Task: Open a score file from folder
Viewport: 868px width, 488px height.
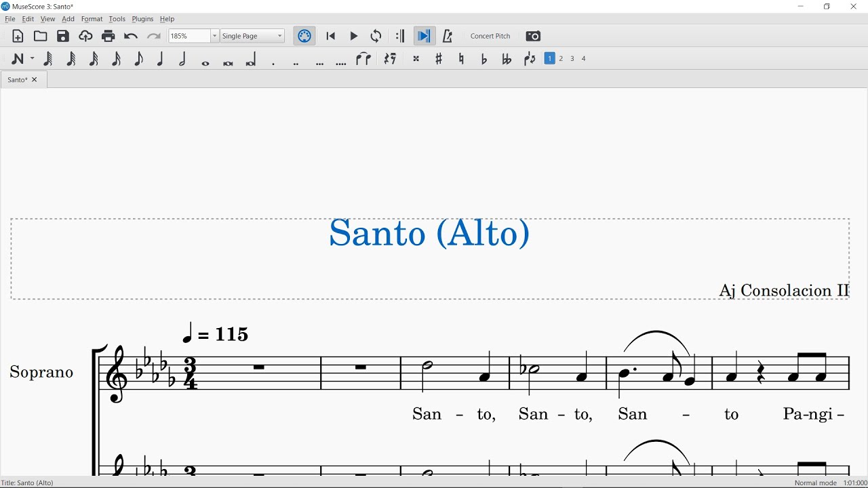Action: coord(41,36)
